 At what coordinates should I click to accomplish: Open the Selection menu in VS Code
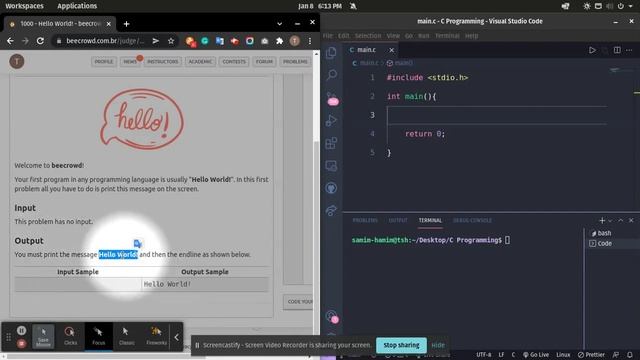(368, 36)
